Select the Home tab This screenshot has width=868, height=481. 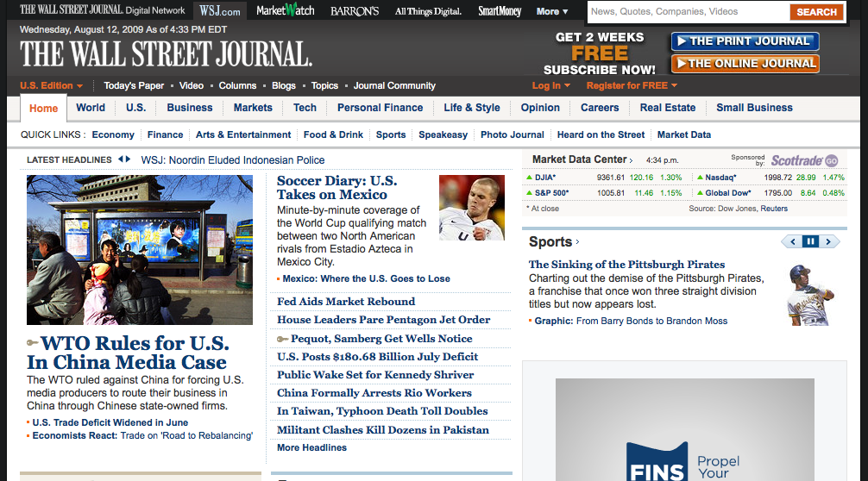click(x=44, y=109)
